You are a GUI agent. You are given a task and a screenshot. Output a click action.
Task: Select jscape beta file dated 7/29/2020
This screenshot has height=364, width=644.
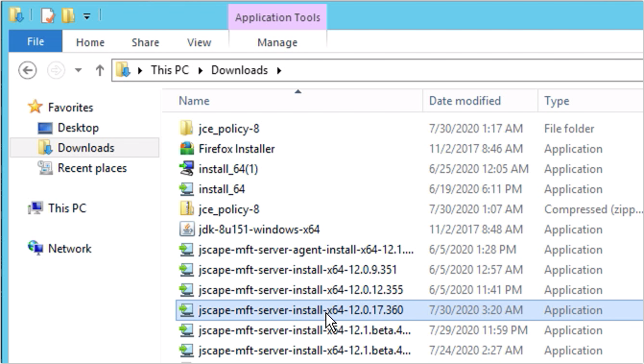coord(304,329)
